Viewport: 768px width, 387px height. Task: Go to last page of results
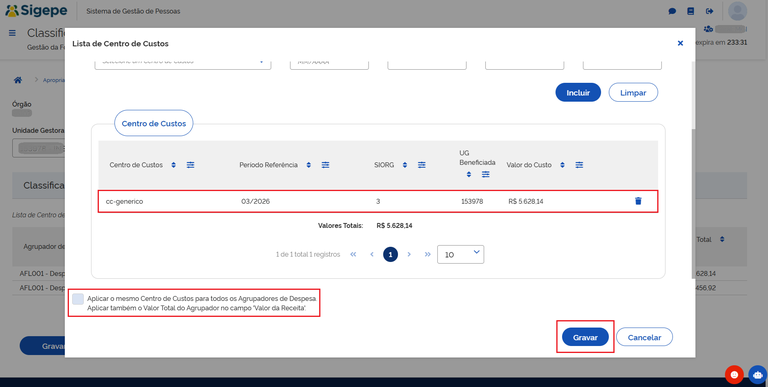(428, 254)
